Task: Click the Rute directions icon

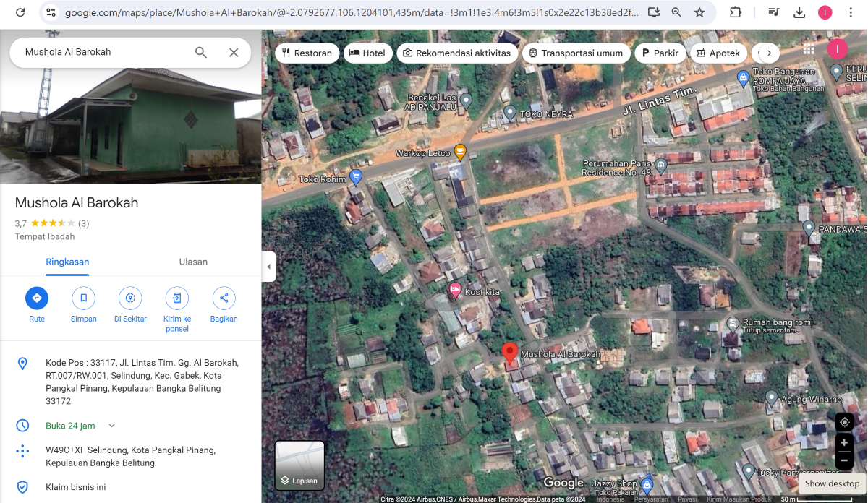Action: click(x=37, y=298)
